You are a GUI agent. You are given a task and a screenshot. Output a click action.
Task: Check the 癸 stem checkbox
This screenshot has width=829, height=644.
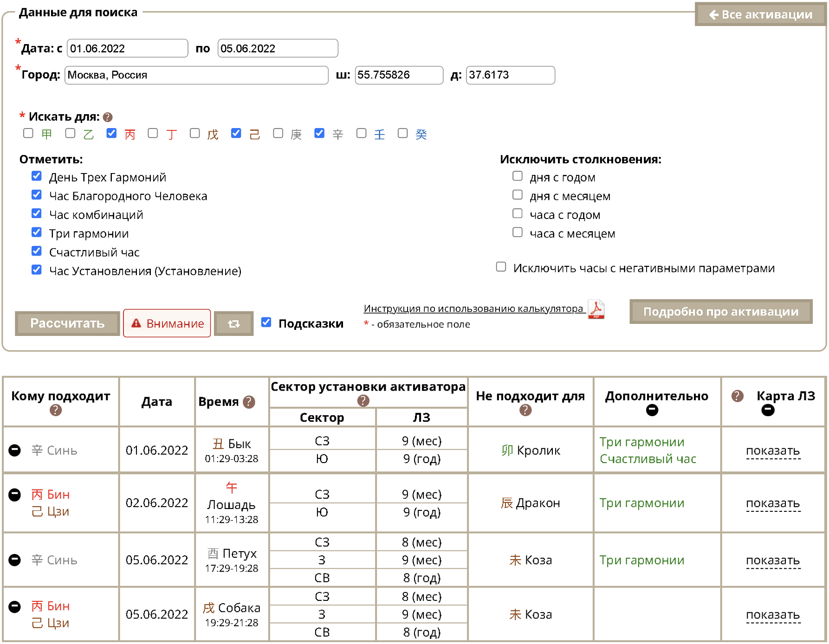click(403, 134)
